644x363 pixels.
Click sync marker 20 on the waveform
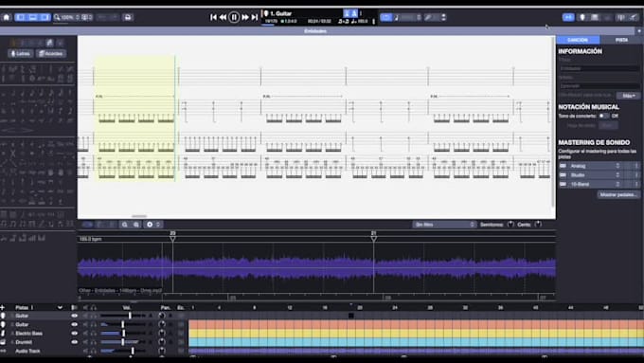tap(173, 236)
